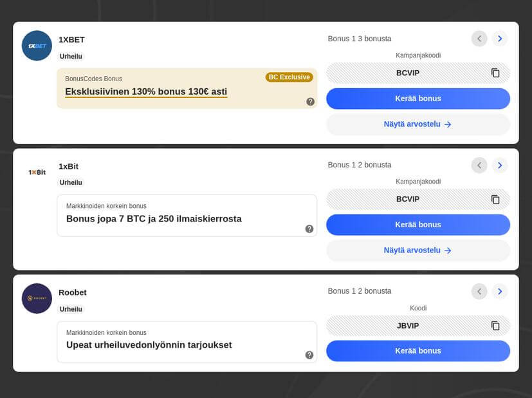This screenshot has height=398, width=532.
Task: Copy the 1XBET BCVIP promo code
Action: 495,73
